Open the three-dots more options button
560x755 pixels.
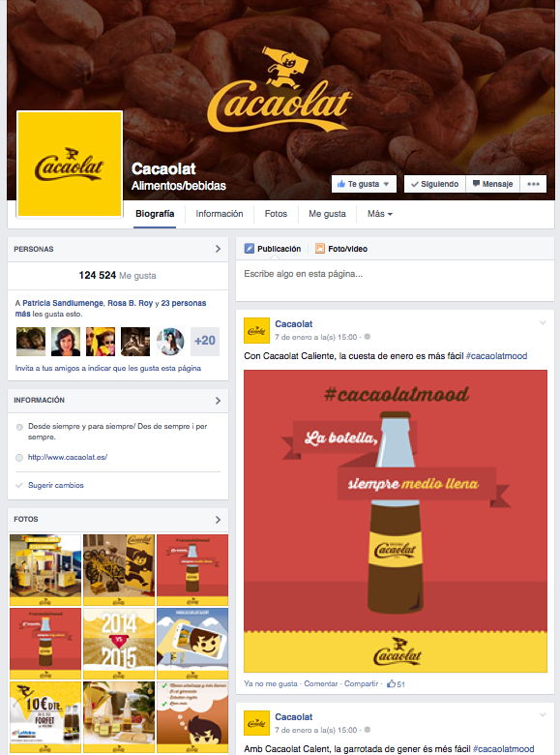point(533,184)
